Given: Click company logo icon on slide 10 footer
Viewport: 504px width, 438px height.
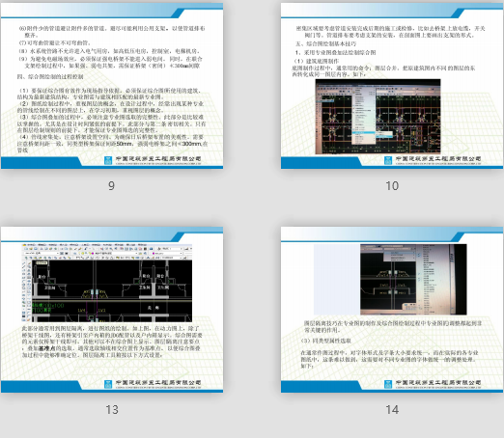Looking at the screenshot, I should point(388,160).
